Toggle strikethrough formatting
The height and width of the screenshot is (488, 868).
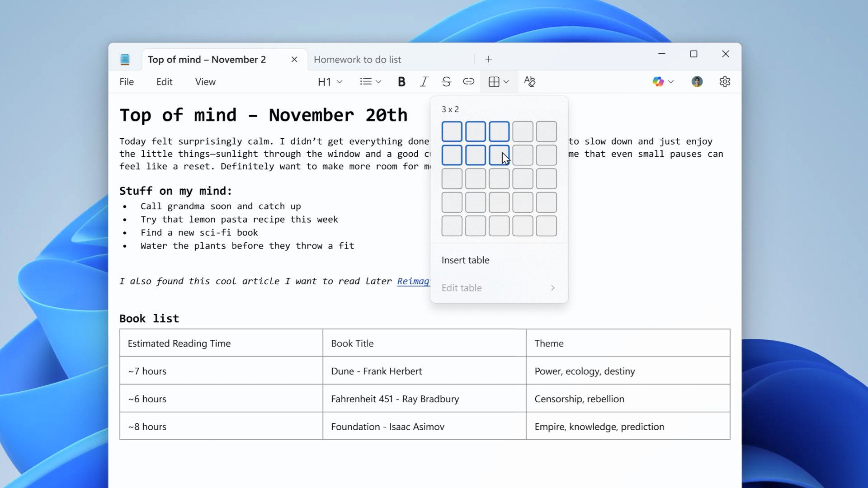tap(446, 82)
